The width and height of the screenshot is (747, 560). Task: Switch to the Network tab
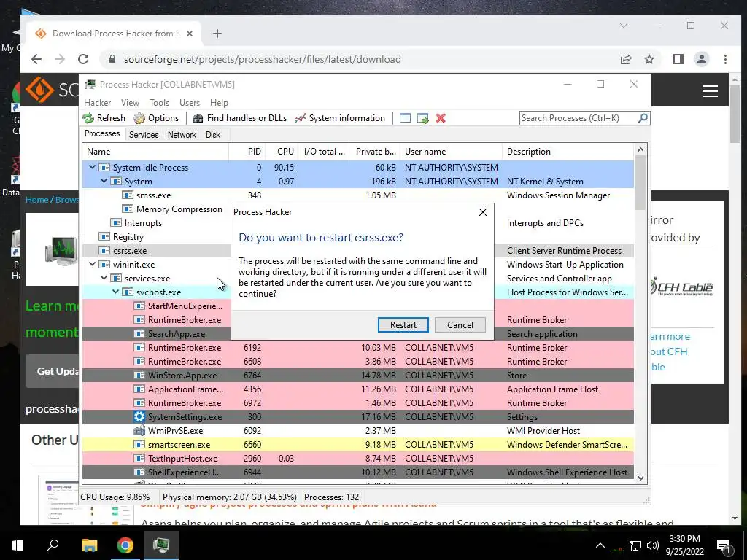pyautogui.click(x=182, y=135)
